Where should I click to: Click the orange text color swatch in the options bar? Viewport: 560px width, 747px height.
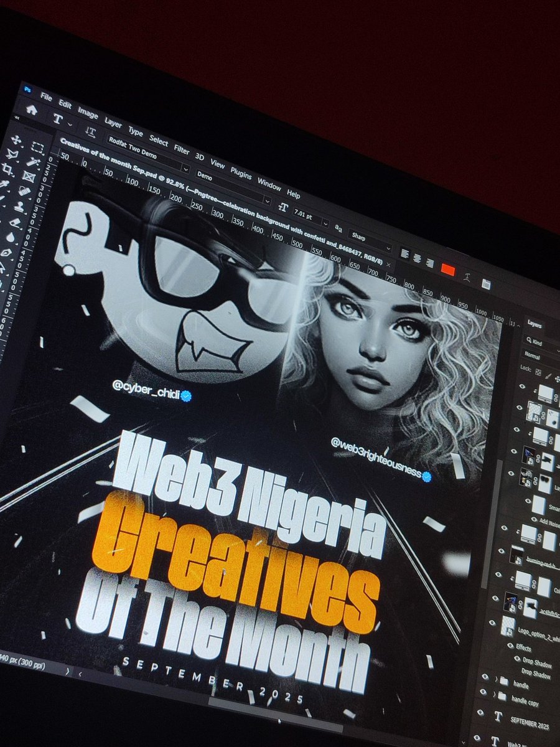(x=447, y=269)
